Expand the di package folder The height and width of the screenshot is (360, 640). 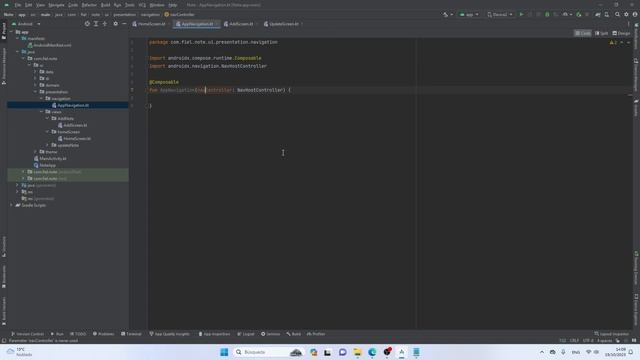click(36, 78)
